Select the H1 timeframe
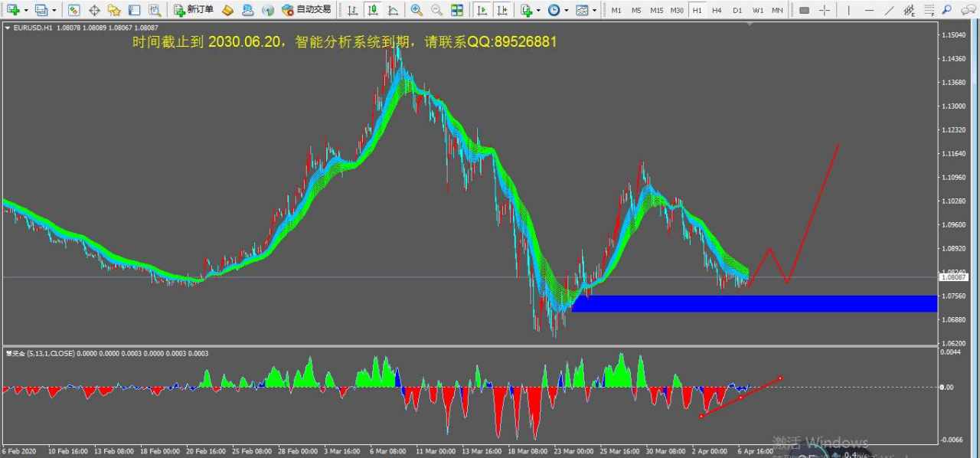This screenshot has height=458, width=980. 697,10
